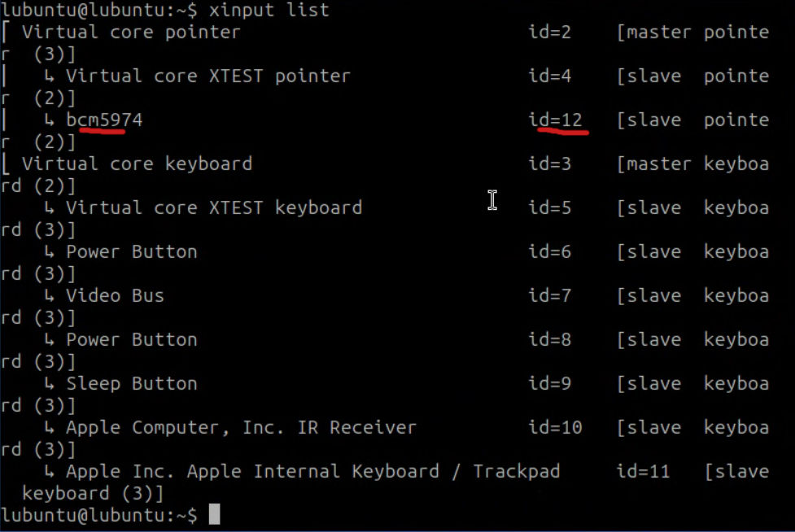
Task: Click the "Apple Computer, Inc. IR Receiver" entry
Action: [x=241, y=428]
